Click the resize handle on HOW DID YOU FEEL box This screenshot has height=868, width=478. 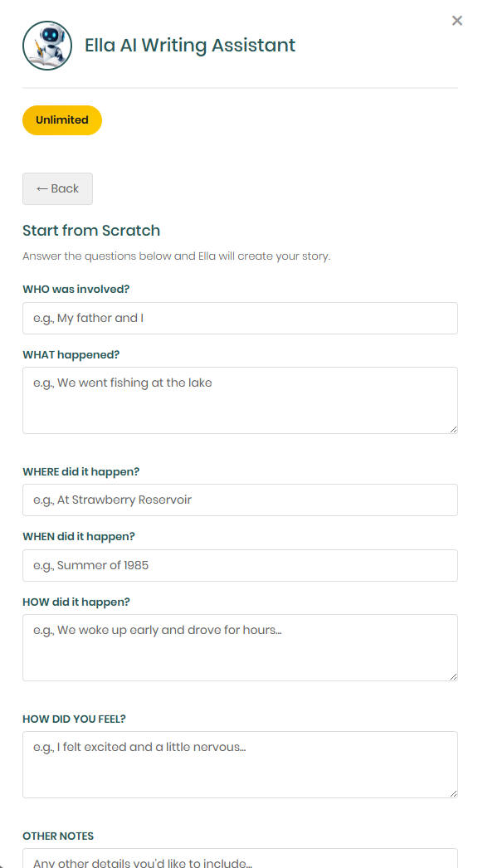pyautogui.click(x=453, y=793)
